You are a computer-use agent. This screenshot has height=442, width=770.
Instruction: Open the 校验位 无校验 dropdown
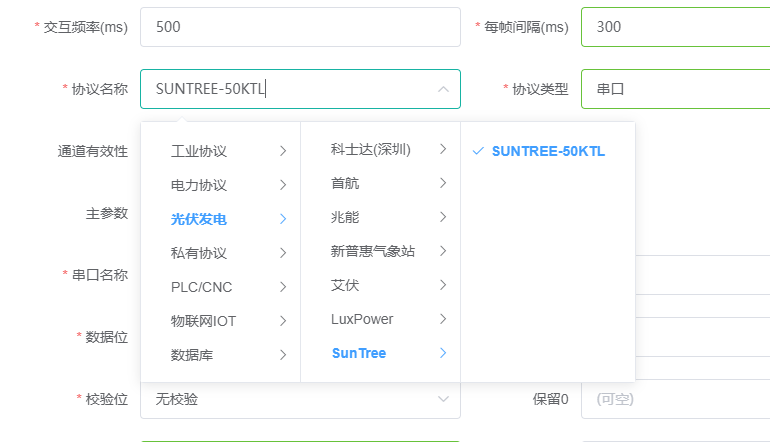coord(300,399)
